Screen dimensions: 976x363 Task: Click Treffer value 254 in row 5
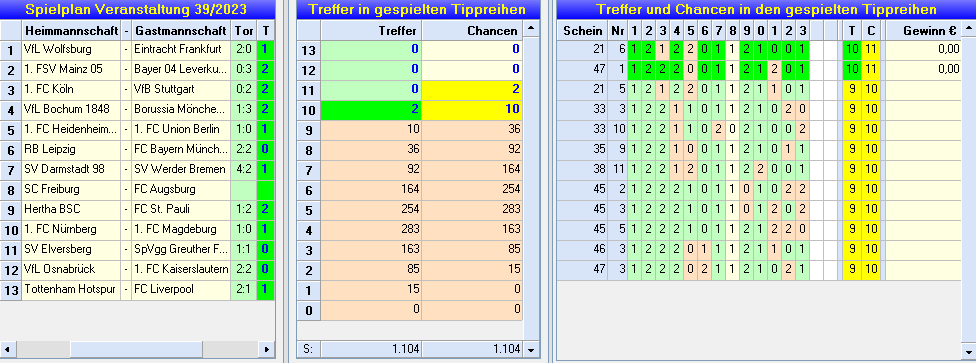[371, 210]
